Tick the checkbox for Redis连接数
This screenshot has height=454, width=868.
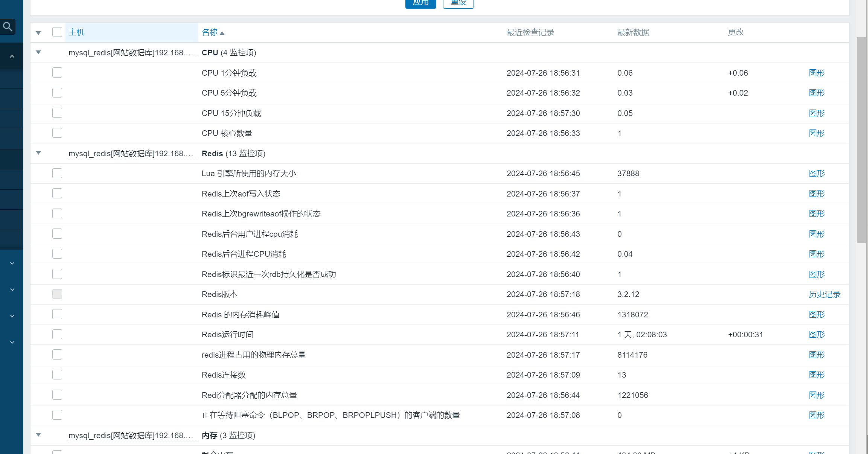click(x=57, y=375)
